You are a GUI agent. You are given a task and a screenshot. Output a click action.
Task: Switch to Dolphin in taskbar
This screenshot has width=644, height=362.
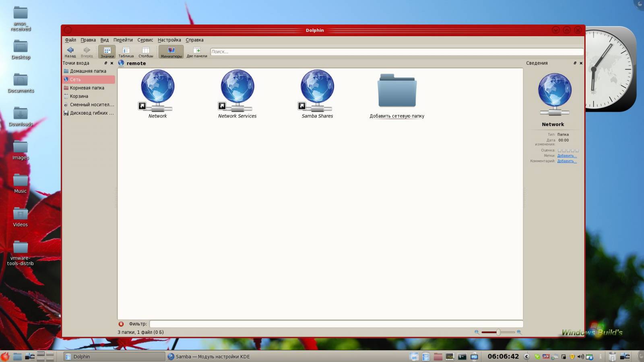tap(114, 356)
